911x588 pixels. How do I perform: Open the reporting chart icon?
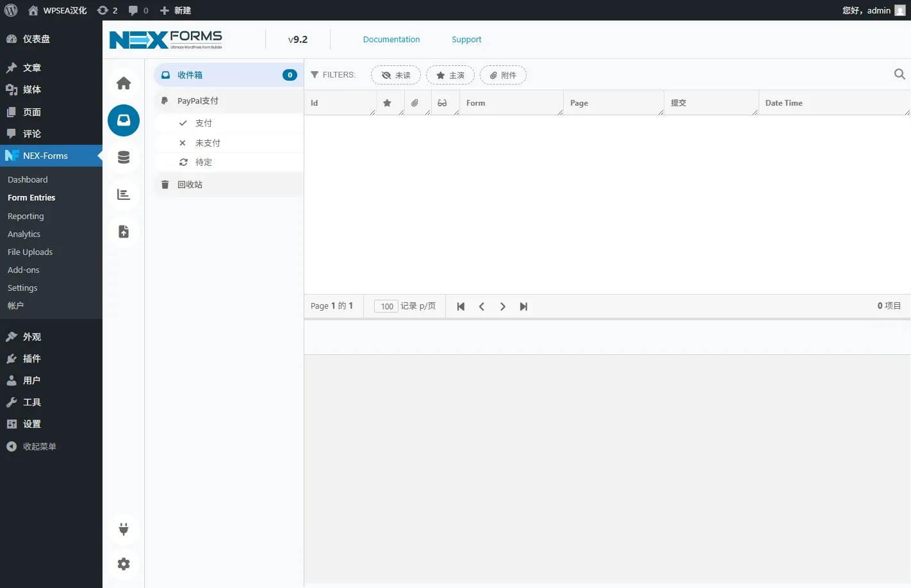click(124, 195)
